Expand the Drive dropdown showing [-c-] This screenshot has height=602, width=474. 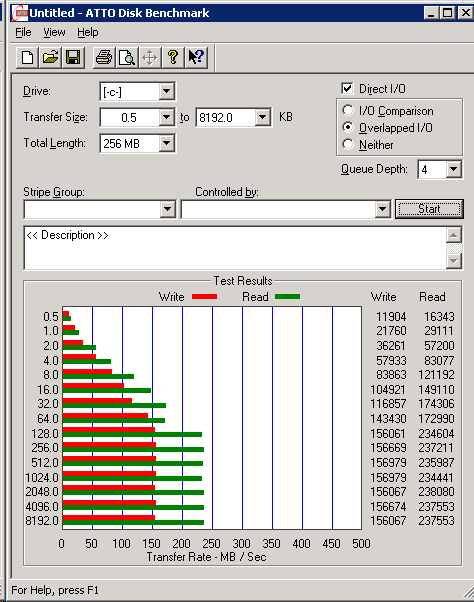click(167, 91)
